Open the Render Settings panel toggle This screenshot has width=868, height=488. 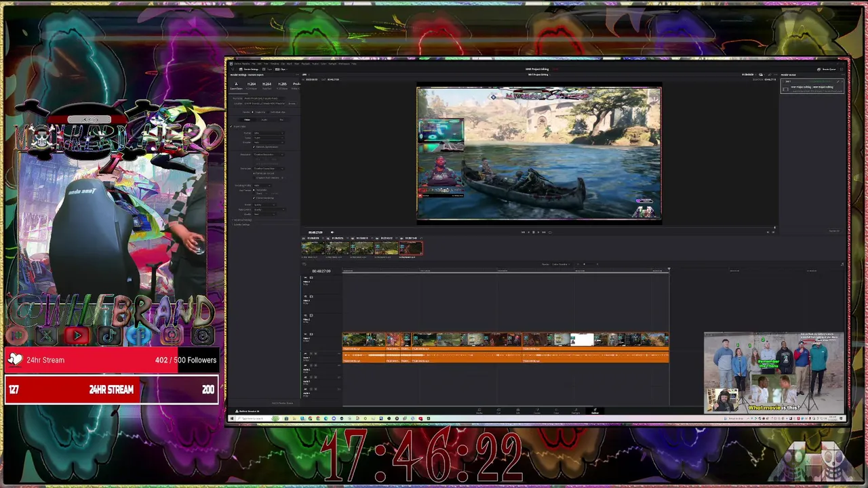[x=249, y=69]
